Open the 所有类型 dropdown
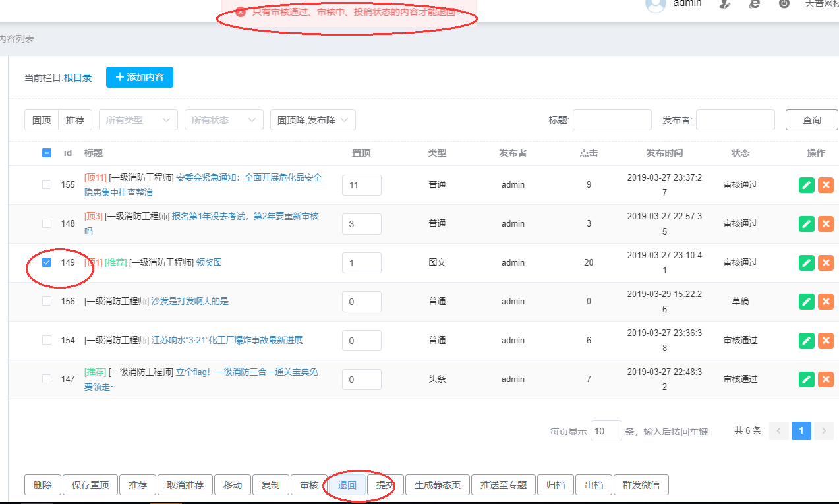 (x=138, y=120)
